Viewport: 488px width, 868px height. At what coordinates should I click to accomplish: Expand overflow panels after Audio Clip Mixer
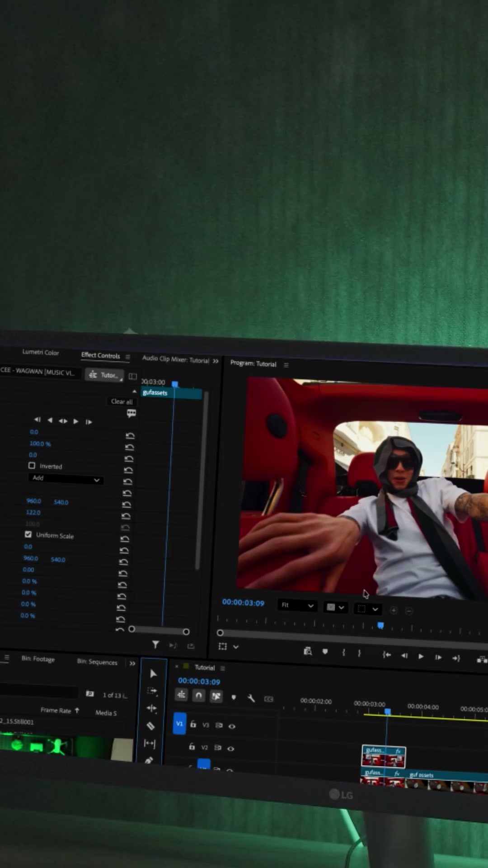click(216, 361)
